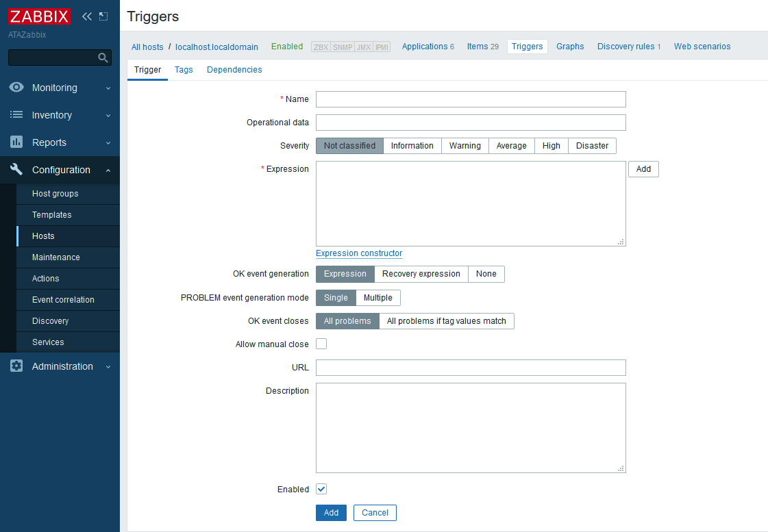Enable the Allow manual close checkbox
The height and width of the screenshot is (532, 768).
321,344
